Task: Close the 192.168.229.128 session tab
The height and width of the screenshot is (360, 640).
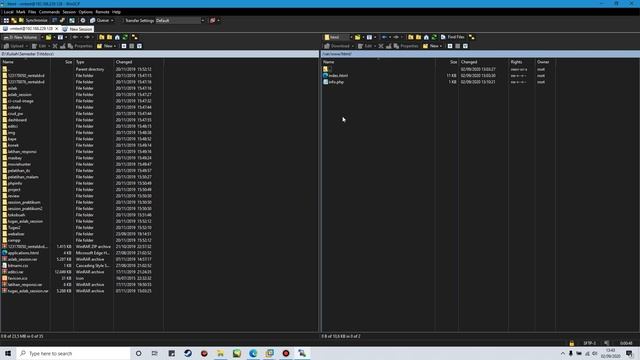Action: click(x=57, y=29)
